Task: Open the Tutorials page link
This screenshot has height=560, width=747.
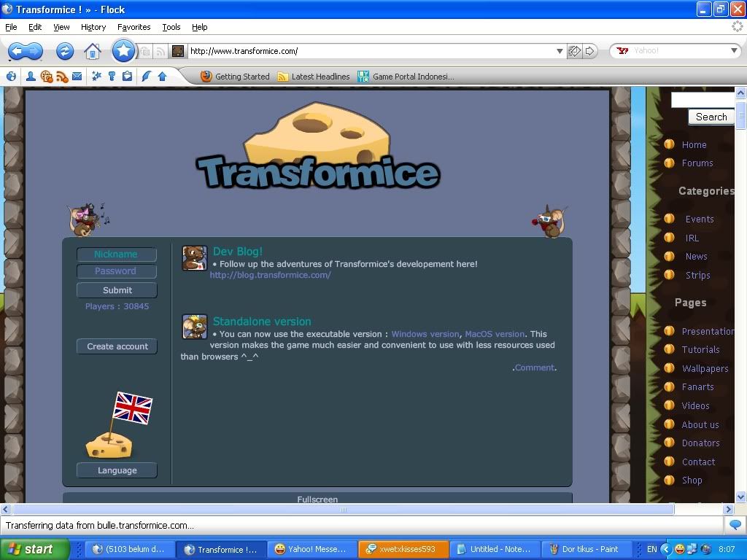Action: point(700,349)
